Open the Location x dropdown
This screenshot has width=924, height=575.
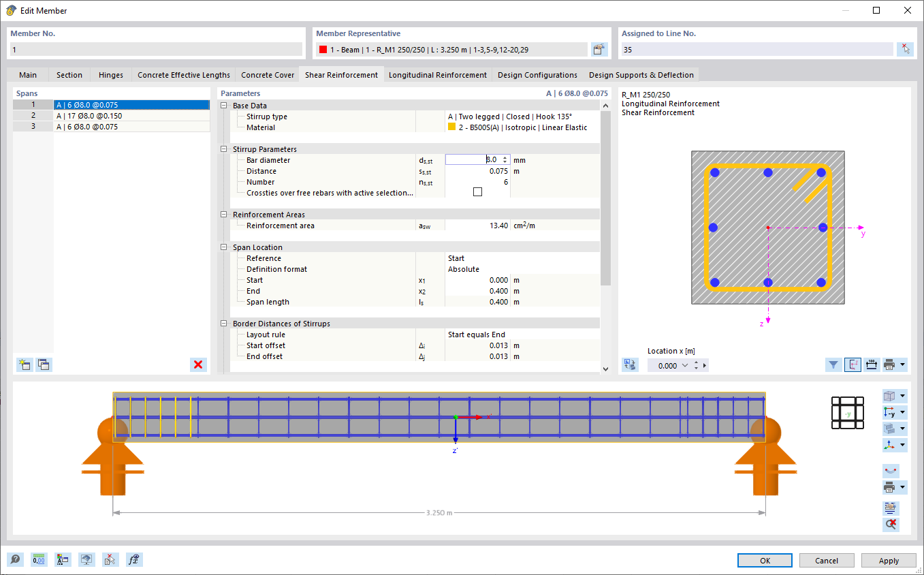click(x=685, y=366)
